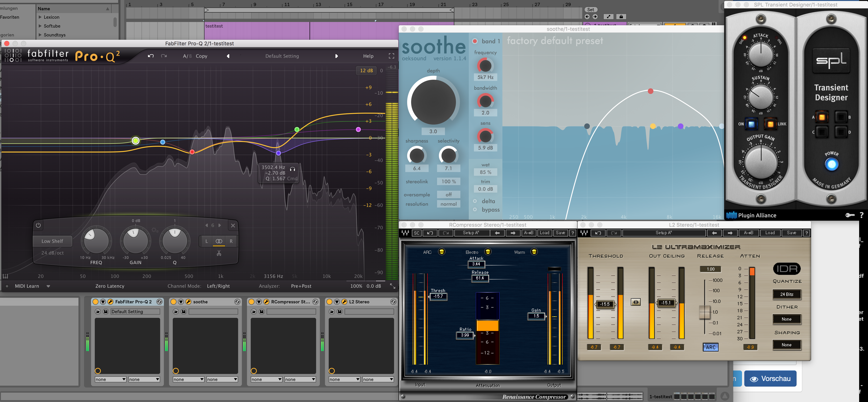Click the Default Setting preset menu
The width and height of the screenshot is (868, 402).
coord(282,56)
